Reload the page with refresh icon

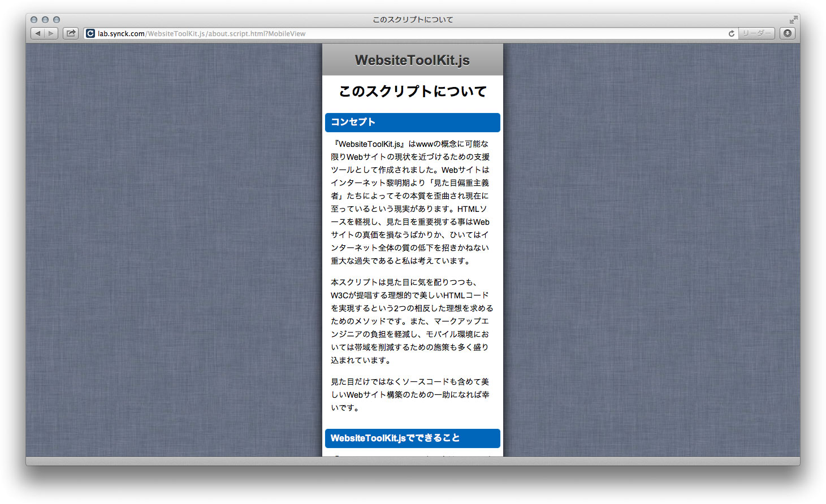pyautogui.click(x=731, y=33)
